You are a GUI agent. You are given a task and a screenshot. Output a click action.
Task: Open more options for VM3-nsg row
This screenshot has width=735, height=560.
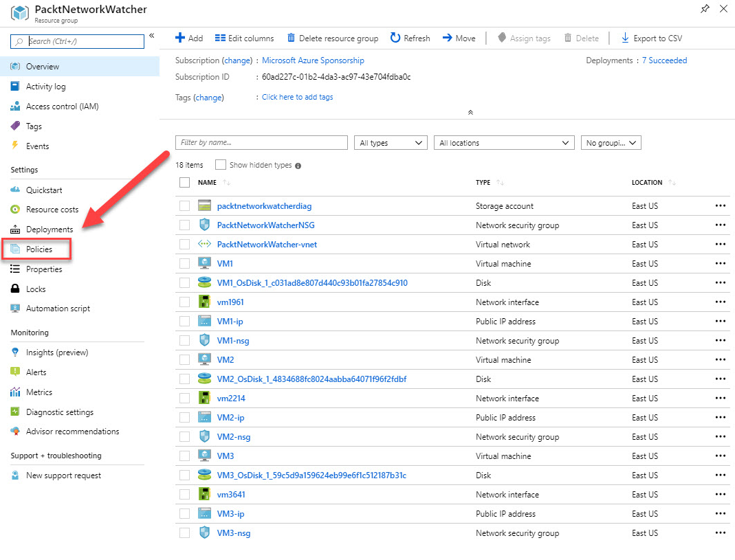pyautogui.click(x=721, y=533)
